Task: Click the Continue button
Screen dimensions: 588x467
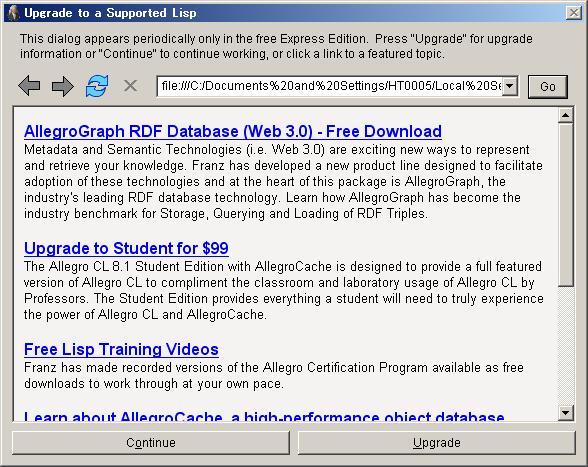Action: 151,443
